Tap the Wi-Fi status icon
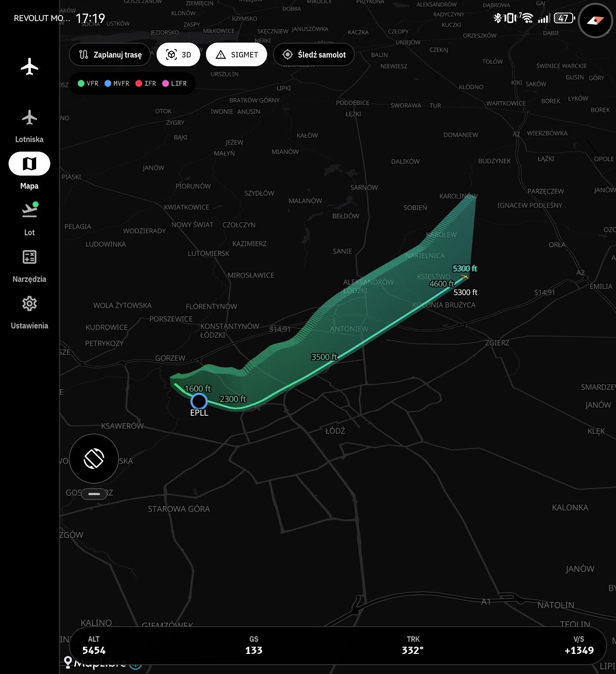Screen dimensions: 616x674 (526, 19)
